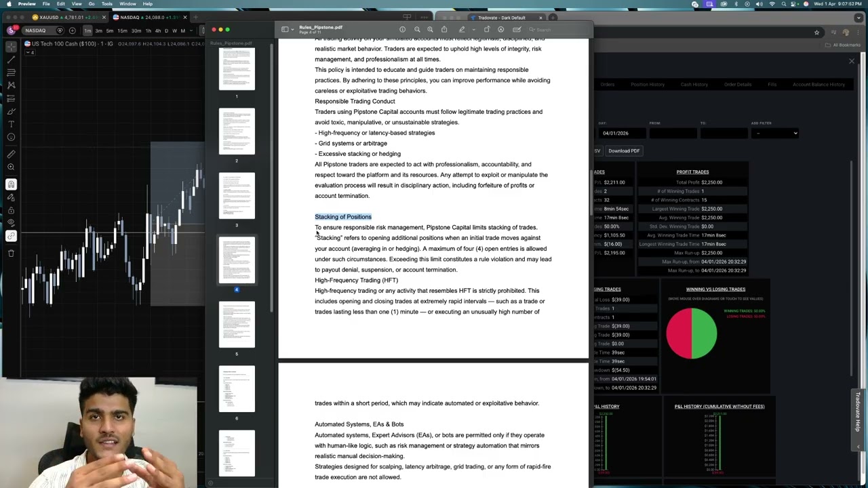Open the Share icon in Preview toolbar
The height and width of the screenshot is (488, 868).
pyautogui.click(x=444, y=30)
